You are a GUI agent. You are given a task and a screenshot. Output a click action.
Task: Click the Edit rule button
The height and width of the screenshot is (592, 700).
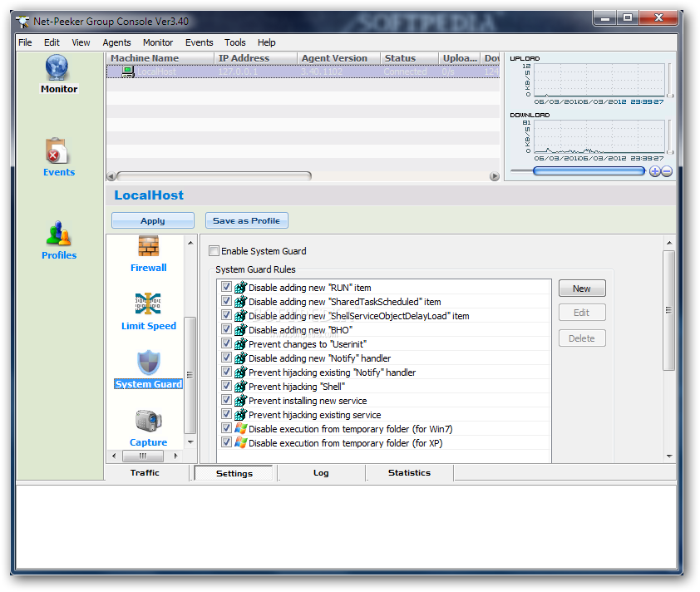[x=582, y=313]
